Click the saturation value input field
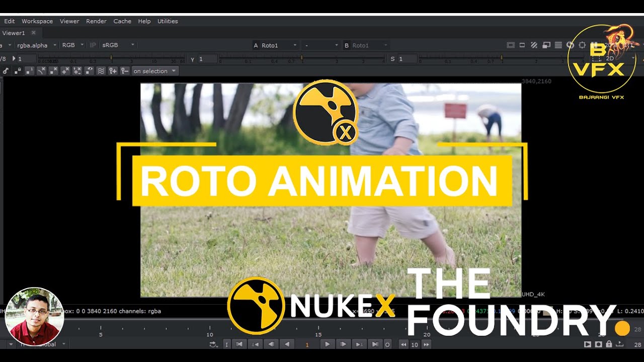 [407, 59]
